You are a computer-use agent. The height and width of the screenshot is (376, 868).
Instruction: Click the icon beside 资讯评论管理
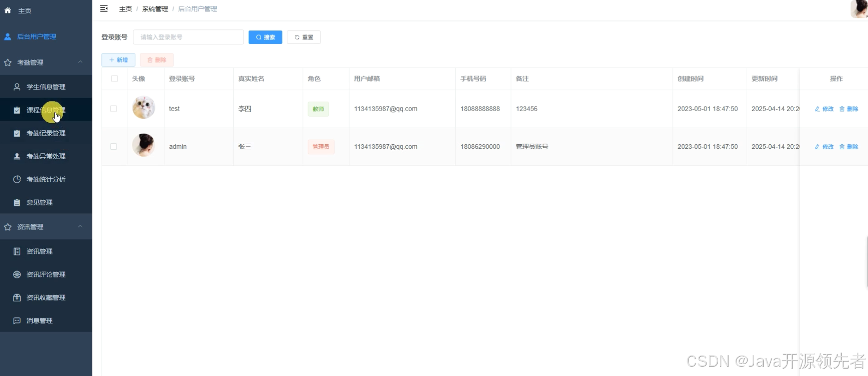[17, 274]
